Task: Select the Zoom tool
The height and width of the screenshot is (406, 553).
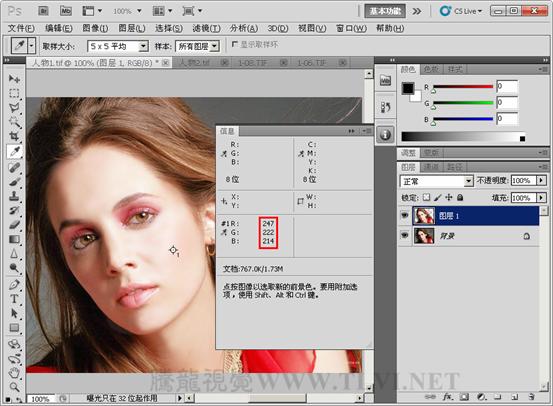Action: point(14,387)
